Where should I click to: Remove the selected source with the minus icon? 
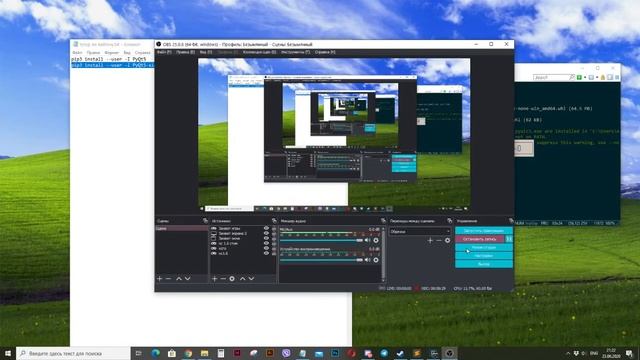coord(223,279)
